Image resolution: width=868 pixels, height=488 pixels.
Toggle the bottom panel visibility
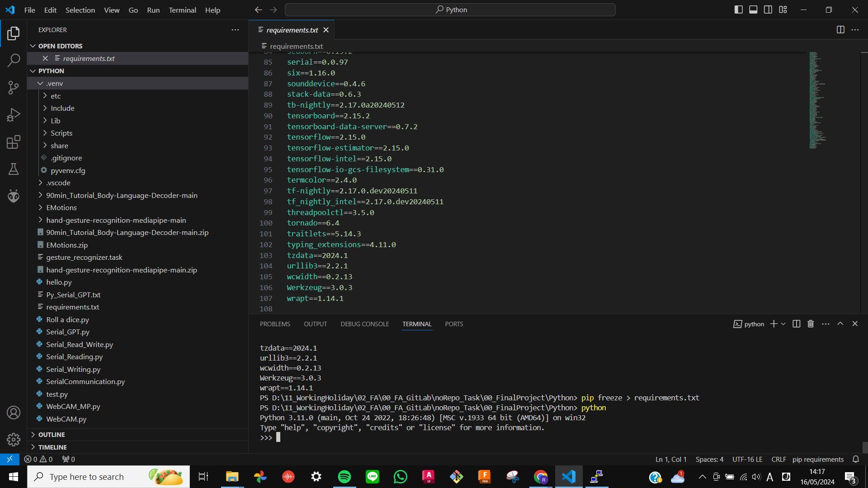coord(753,9)
